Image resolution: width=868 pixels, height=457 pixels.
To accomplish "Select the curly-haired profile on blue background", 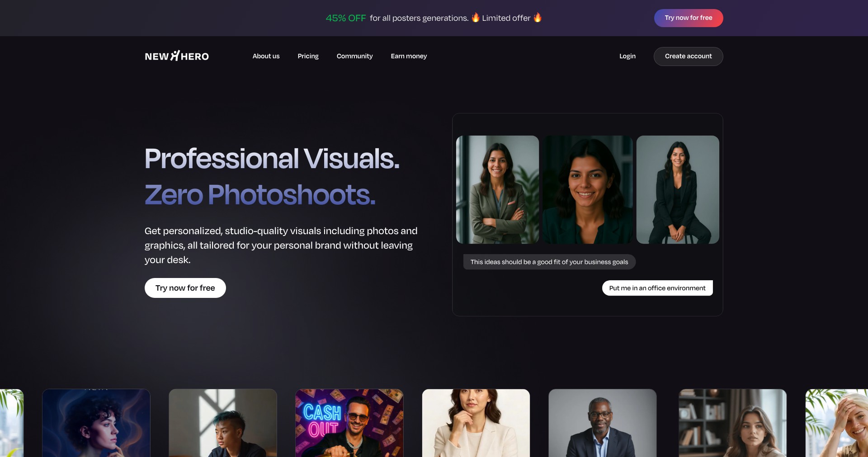I will (96, 423).
